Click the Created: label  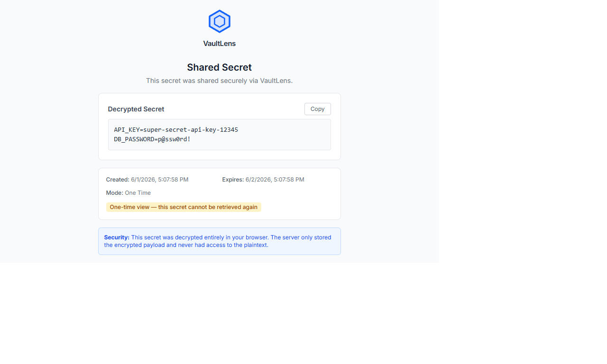click(x=118, y=180)
